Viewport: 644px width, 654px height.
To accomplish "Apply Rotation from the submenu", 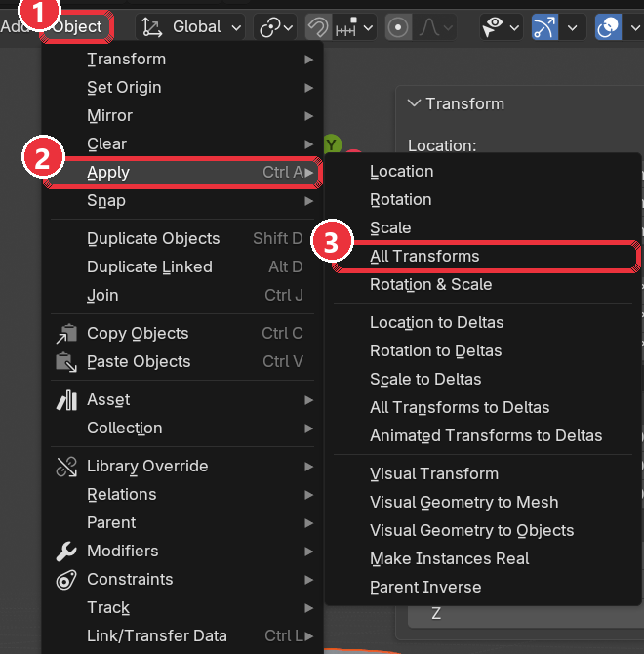I will (x=483, y=200).
